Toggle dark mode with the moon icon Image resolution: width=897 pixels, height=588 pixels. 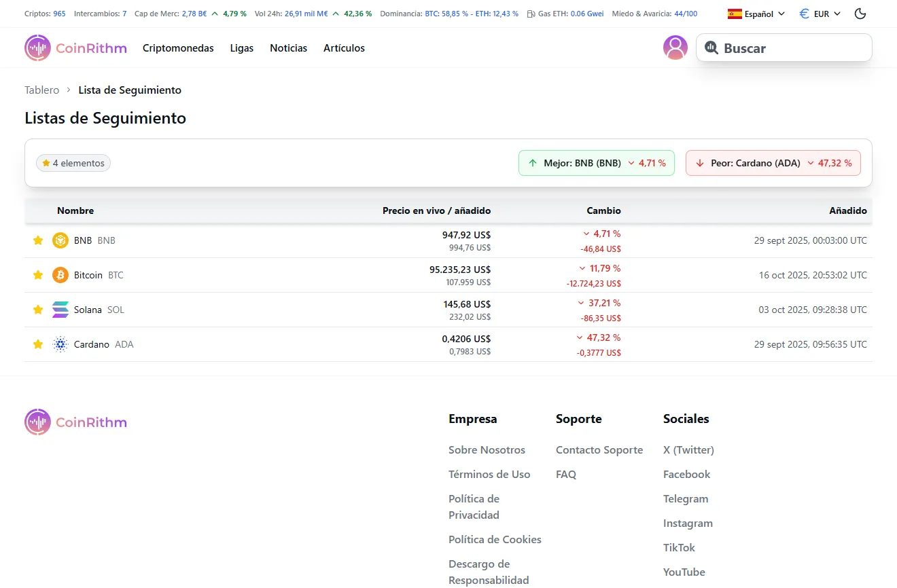[x=860, y=13]
